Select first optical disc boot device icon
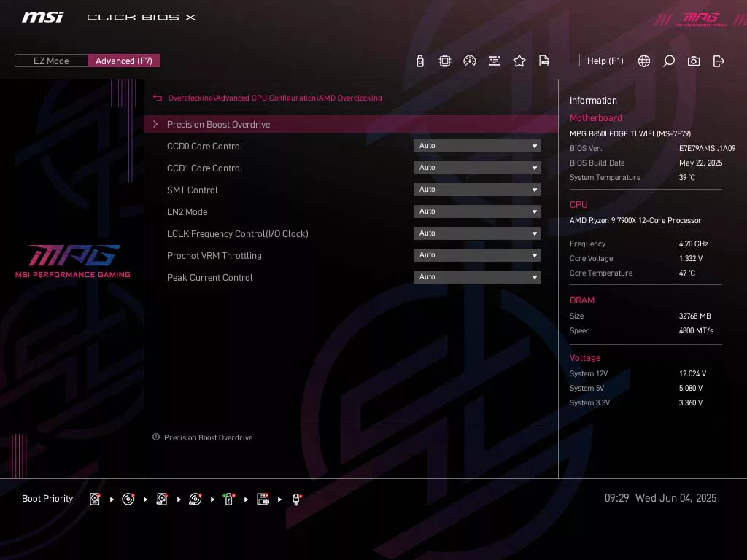 (128, 499)
